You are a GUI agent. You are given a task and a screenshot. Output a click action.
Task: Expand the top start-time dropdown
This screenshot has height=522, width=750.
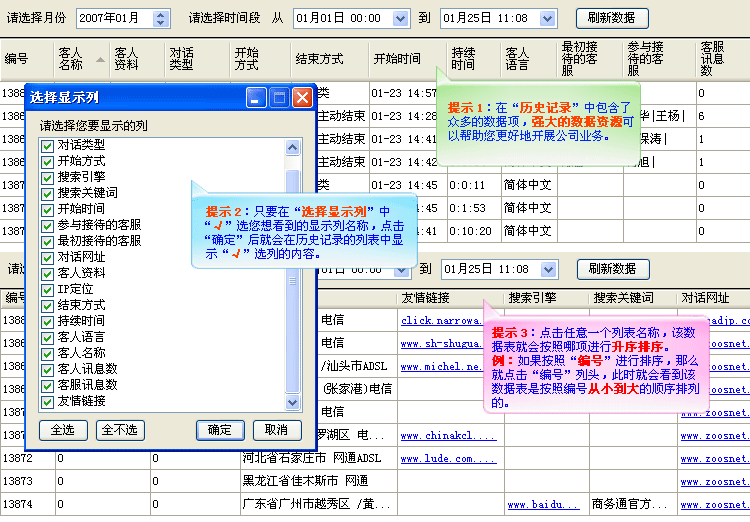(400, 18)
